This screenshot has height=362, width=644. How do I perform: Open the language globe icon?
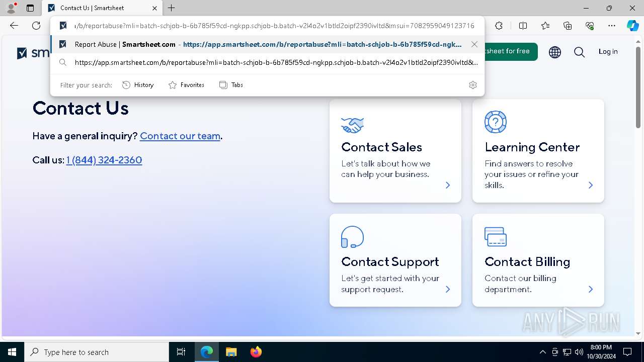tap(555, 52)
